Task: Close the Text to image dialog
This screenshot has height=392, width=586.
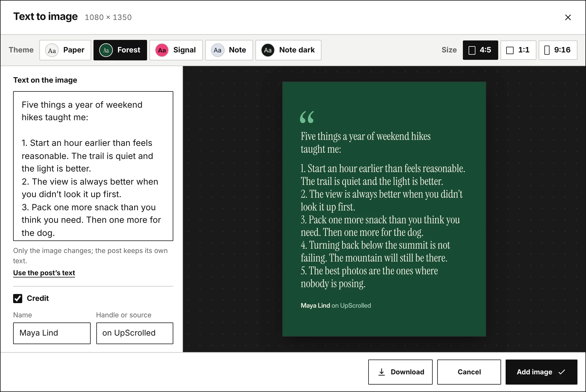Action: pos(568,17)
